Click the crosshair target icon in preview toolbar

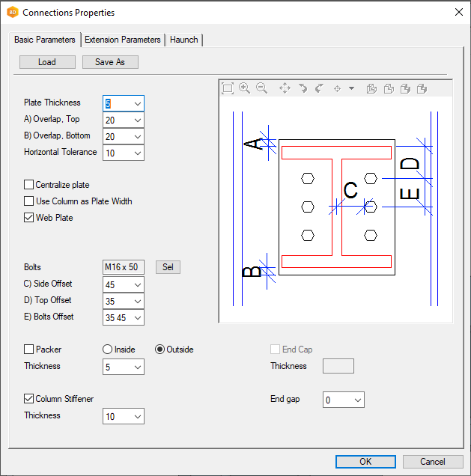click(338, 88)
